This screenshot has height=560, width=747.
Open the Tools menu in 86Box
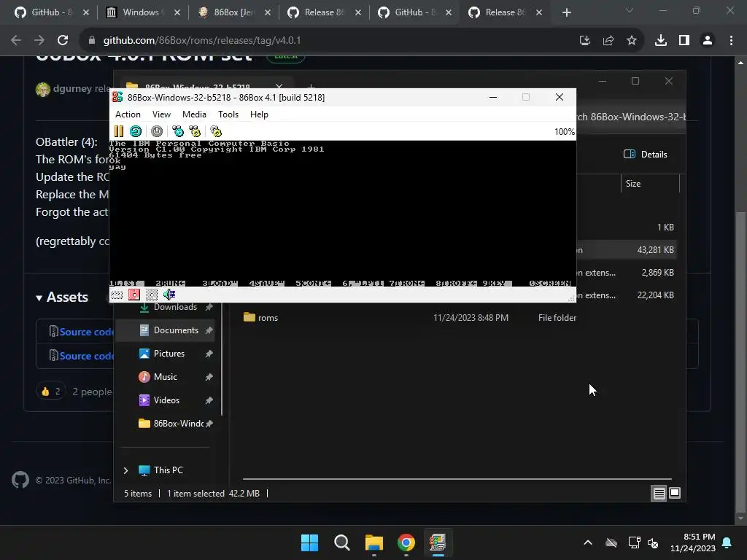point(228,114)
